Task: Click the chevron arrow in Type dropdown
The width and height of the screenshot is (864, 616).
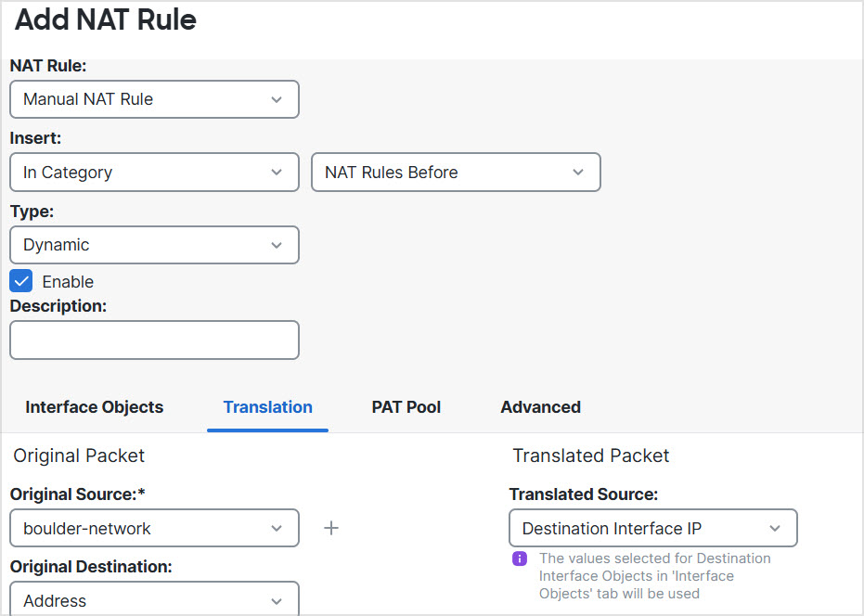Action: pos(277,245)
